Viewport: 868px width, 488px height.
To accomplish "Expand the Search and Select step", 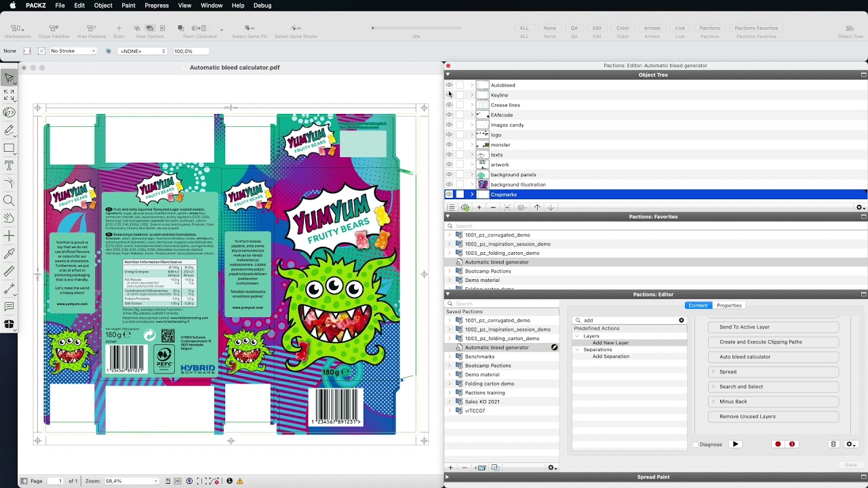I will tap(713, 387).
